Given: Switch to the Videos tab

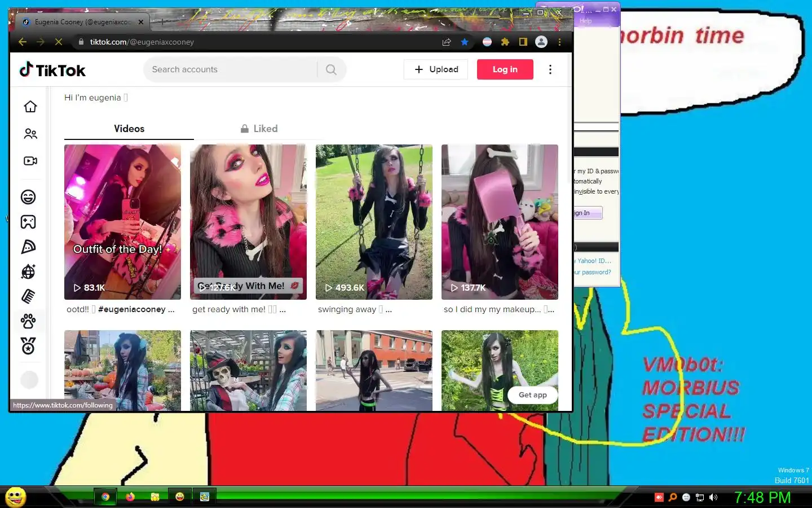Looking at the screenshot, I should click(x=129, y=129).
